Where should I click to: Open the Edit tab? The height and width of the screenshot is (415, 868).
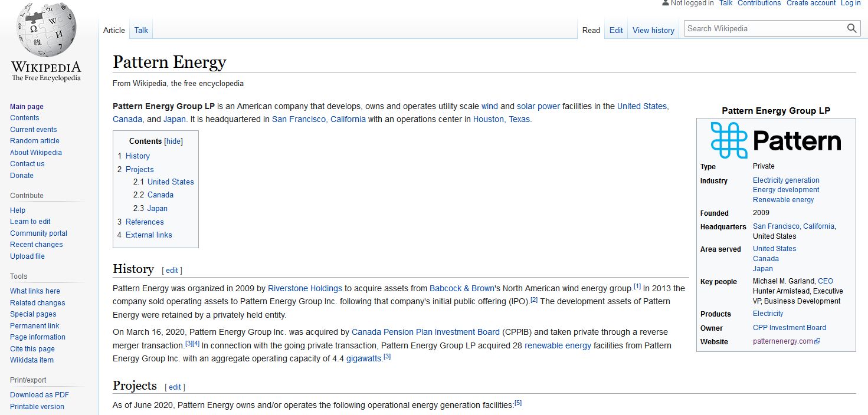click(x=616, y=30)
